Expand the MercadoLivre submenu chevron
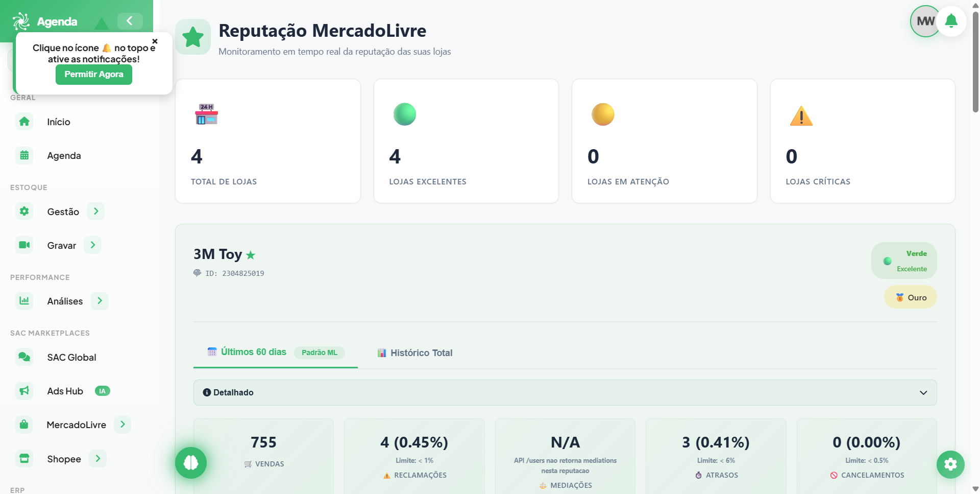The width and height of the screenshot is (980, 494). pos(122,425)
